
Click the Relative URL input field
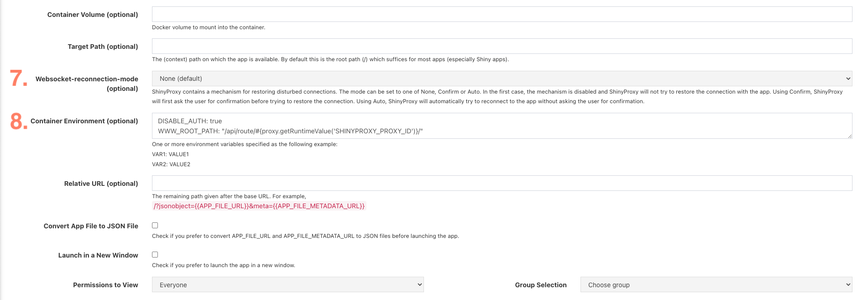(502, 183)
